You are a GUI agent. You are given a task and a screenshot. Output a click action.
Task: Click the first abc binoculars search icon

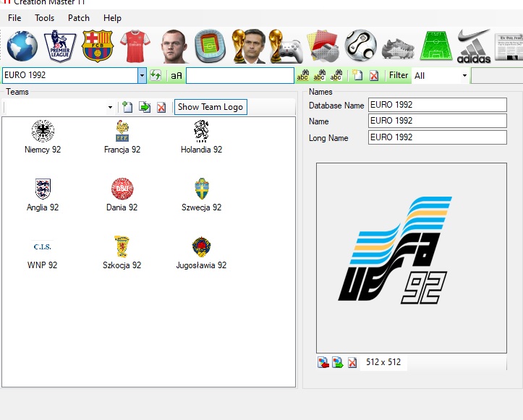[303, 76]
